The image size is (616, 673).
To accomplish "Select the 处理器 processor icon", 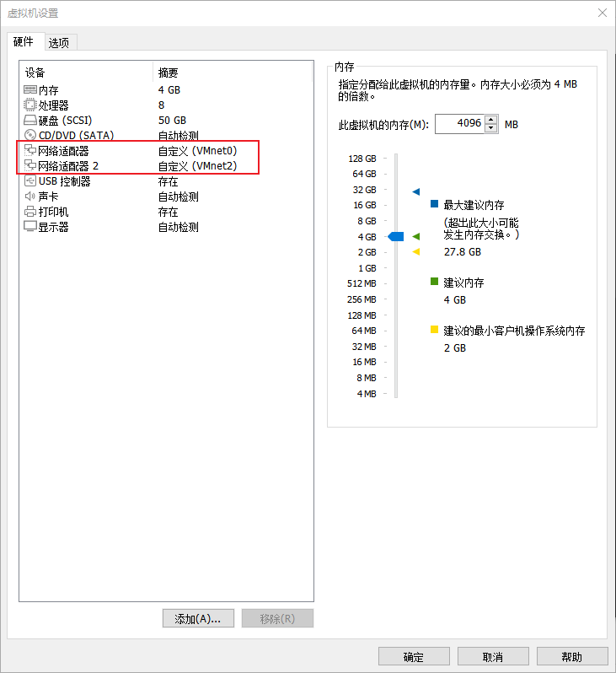I will click(x=30, y=105).
